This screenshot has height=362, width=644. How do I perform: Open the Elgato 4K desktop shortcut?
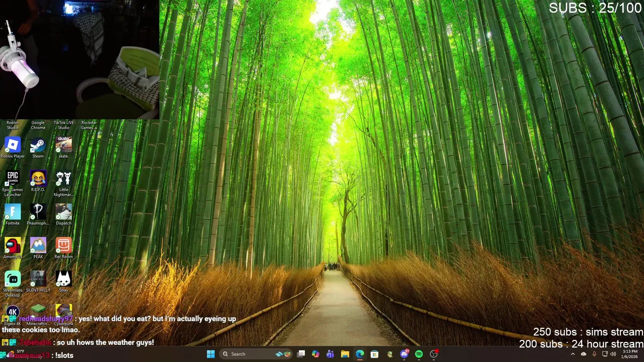tap(13, 315)
